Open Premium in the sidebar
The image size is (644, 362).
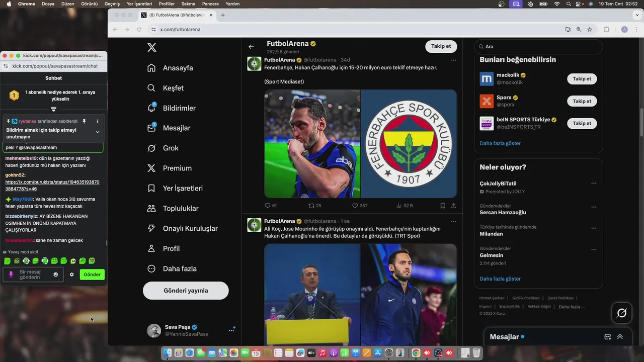coord(169,168)
